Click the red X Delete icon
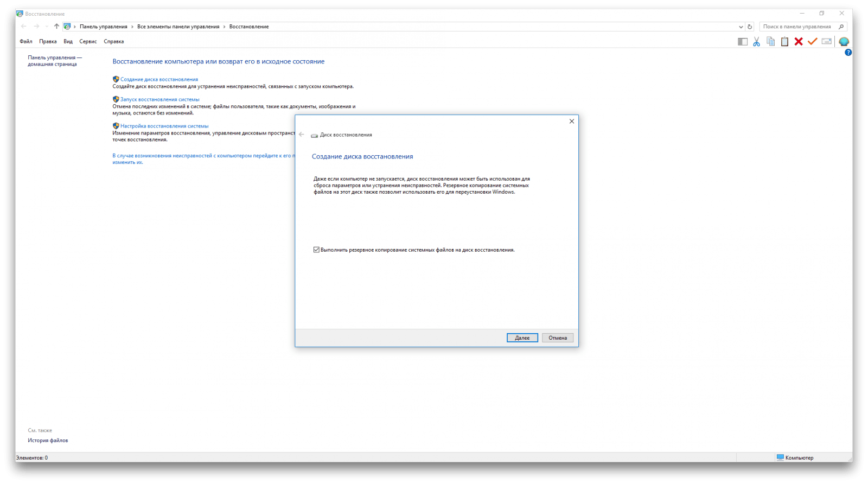 pos(799,42)
